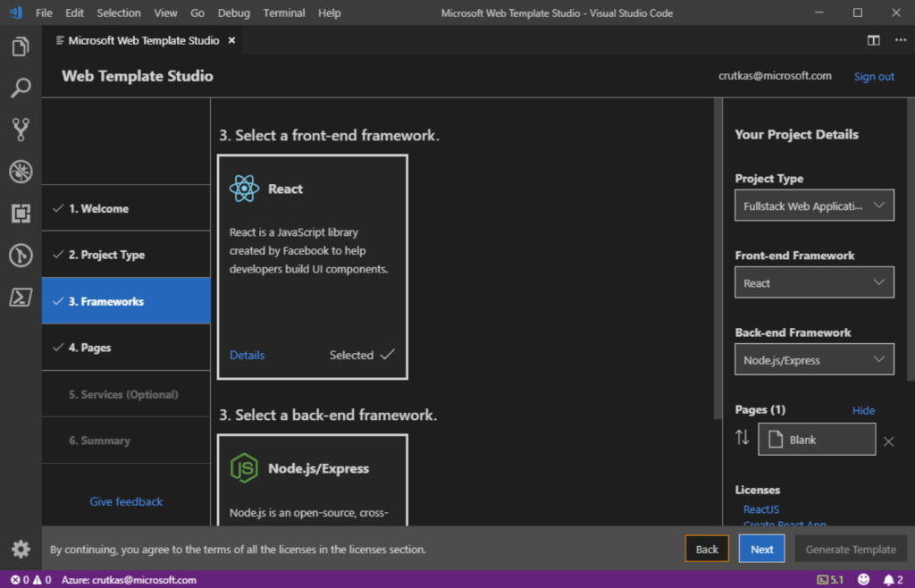The height and width of the screenshot is (588, 915).
Task: Open the Terminal menu
Action: click(x=283, y=13)
